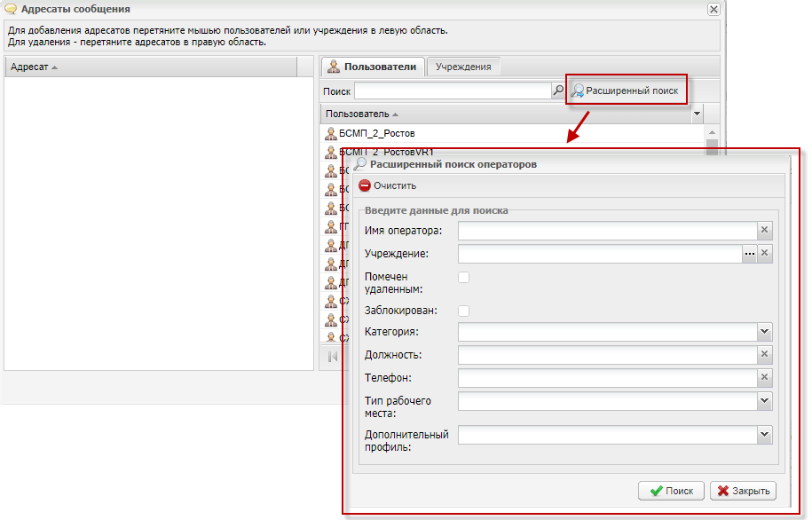812x520 pixels.
Task: Expand Дополнительный профиль dropdown
Action: [x=765, y=435]
